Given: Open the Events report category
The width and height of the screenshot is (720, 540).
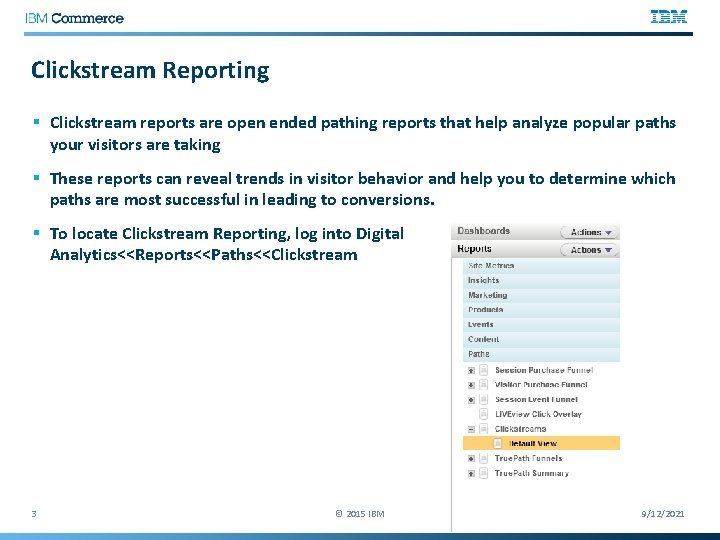Looking at the screenshot, I should tap(541, 325).
